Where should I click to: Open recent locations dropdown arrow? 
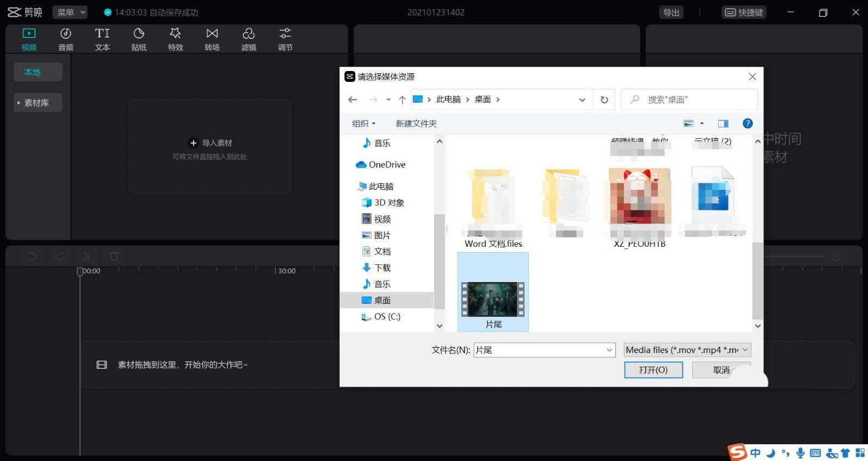coord(388,100)
